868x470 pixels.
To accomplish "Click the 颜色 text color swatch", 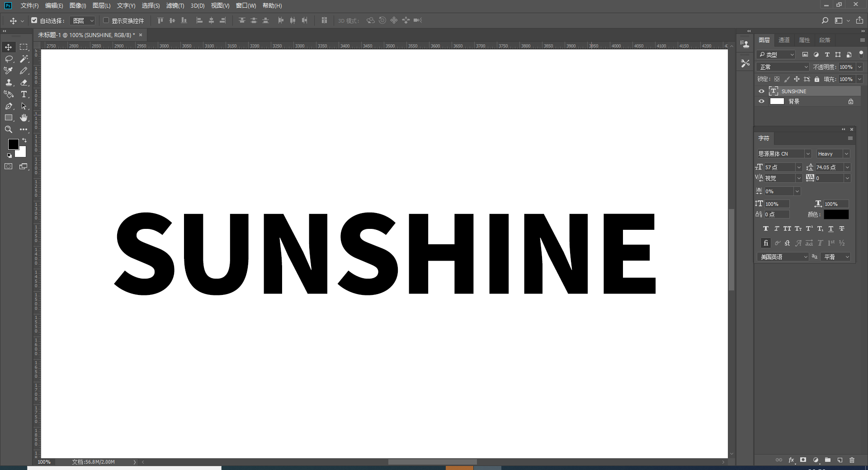I will click(836, 214).
